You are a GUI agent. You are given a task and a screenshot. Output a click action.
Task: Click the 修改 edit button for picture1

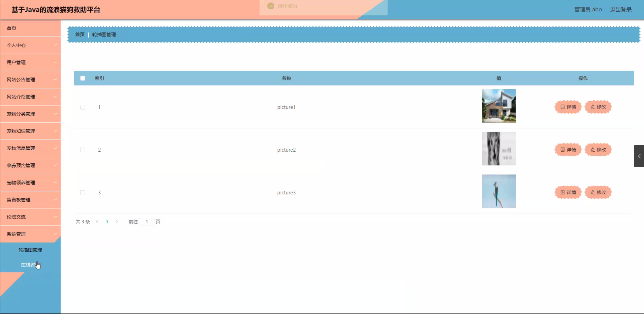[x=598, y=107]
